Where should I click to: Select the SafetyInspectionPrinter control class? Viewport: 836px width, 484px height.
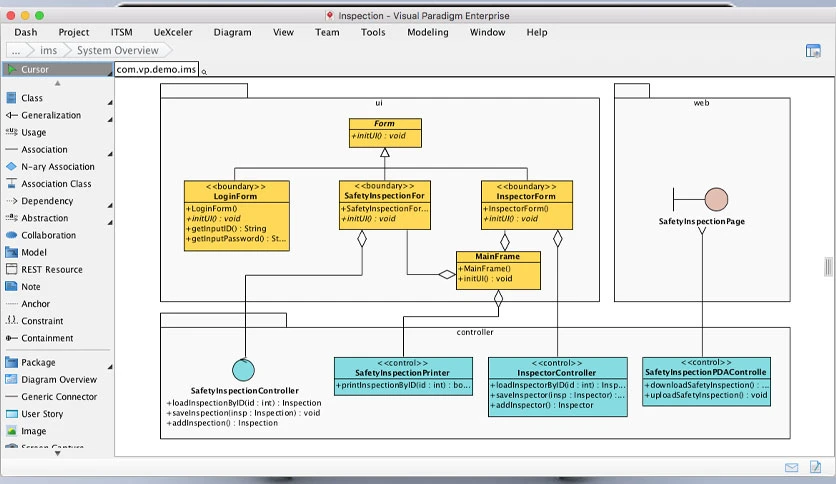pos(403,376)
